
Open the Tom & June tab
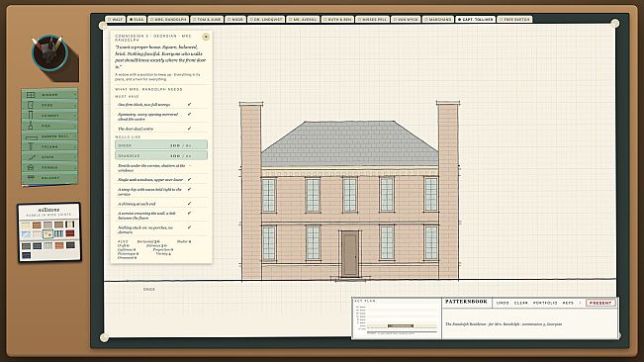[x=208, y=20]
